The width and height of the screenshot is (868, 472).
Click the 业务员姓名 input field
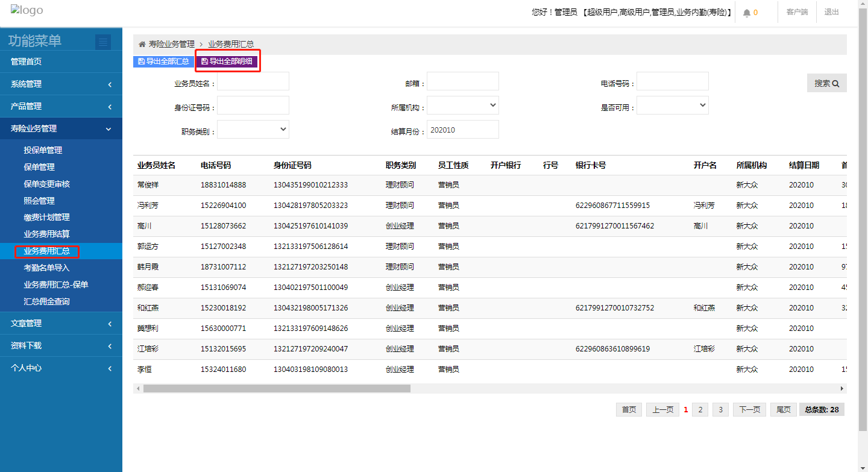[253, 81]
